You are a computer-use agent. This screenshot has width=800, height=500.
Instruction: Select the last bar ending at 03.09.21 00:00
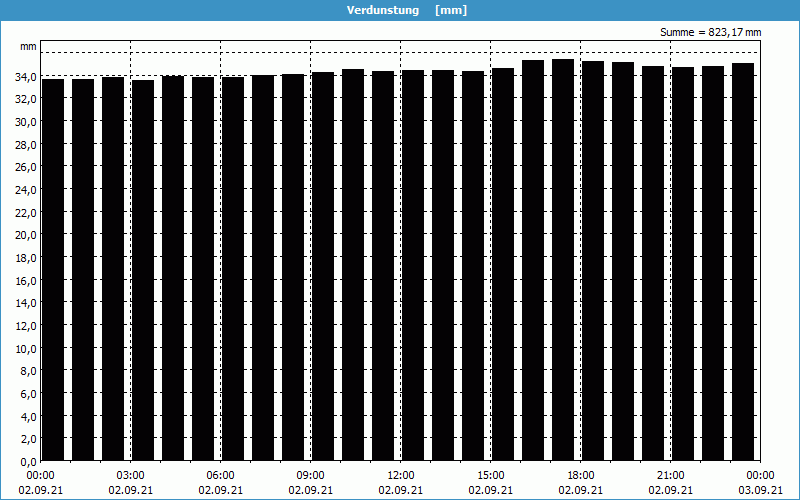[x=743, y=262]
